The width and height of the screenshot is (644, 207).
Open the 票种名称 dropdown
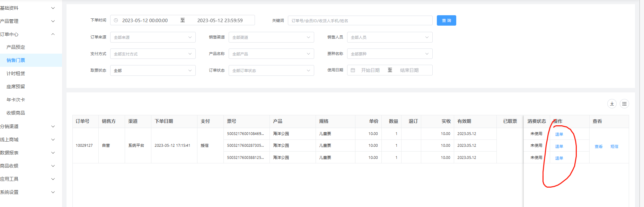[390, 54]
